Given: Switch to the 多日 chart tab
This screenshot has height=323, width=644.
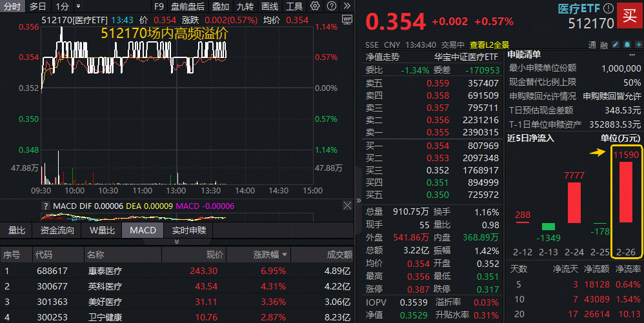Looking at the screenshot, I should [x=38, y=6].
